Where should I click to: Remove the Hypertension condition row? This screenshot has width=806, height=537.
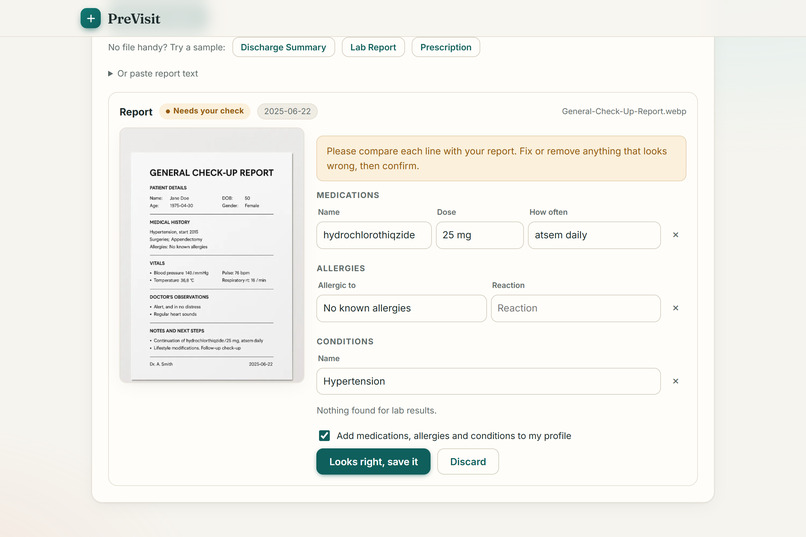coord(675,381)
